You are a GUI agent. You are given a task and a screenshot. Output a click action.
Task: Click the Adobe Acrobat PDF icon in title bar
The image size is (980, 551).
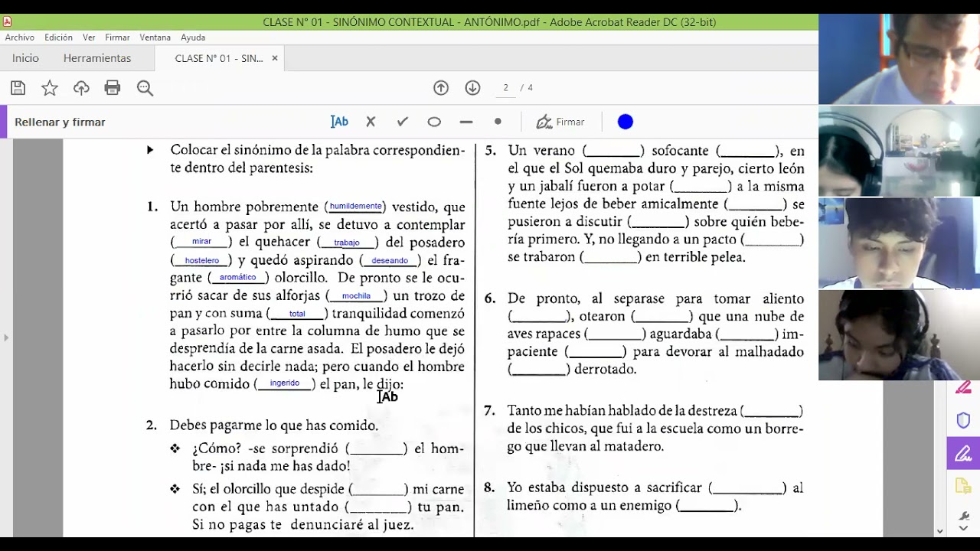(x=7, y=21)
